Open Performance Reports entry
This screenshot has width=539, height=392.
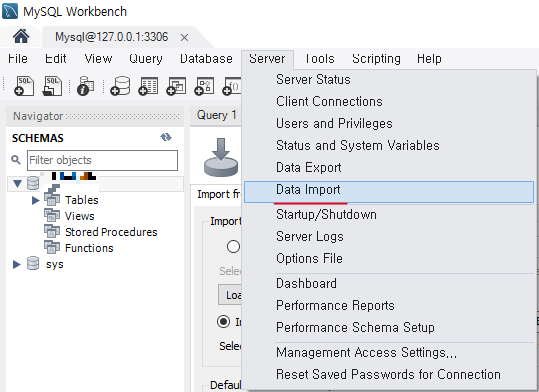tap(389, 306)
